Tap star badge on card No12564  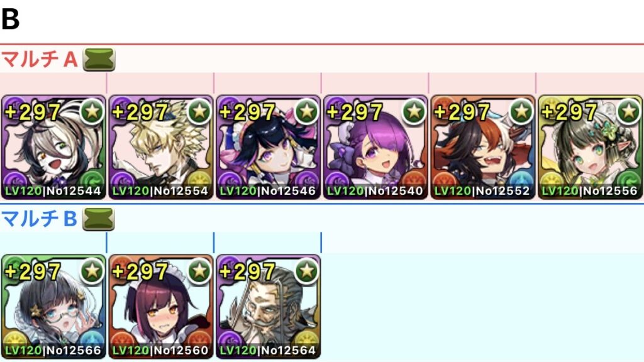click(x=307, y=270)
